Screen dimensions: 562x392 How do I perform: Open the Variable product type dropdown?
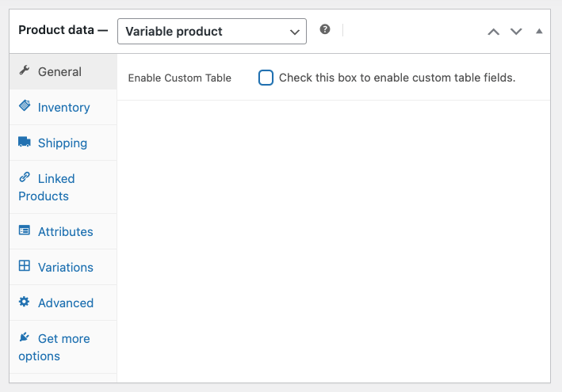point(212,32)
